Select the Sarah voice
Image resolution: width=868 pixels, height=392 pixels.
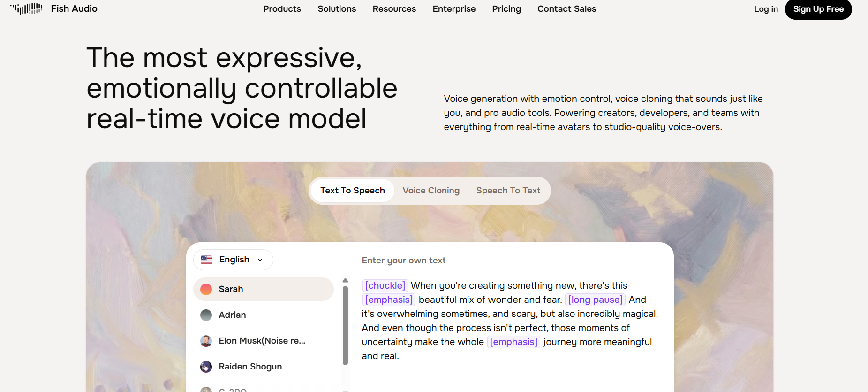(x=264, y=289)
